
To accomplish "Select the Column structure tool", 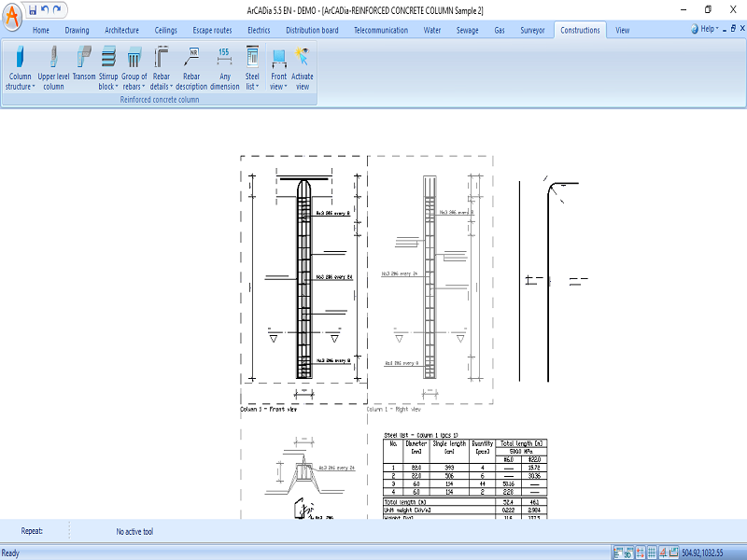I will pyautogui.click(x=19, y=70).
